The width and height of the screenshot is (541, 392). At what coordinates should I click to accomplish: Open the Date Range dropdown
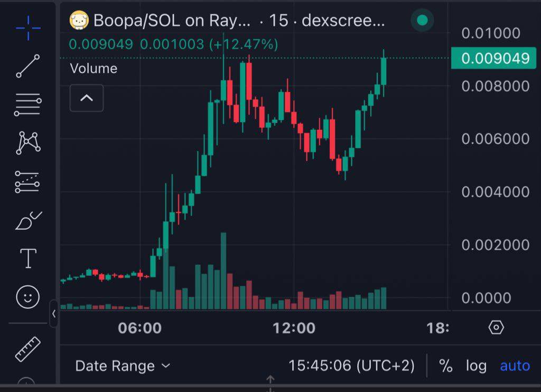tap(123, 366)
